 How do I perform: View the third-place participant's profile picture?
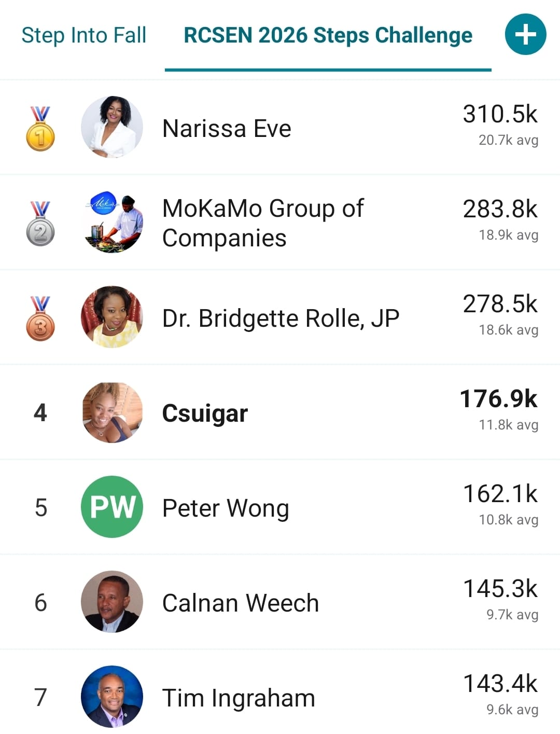(112, 317)
